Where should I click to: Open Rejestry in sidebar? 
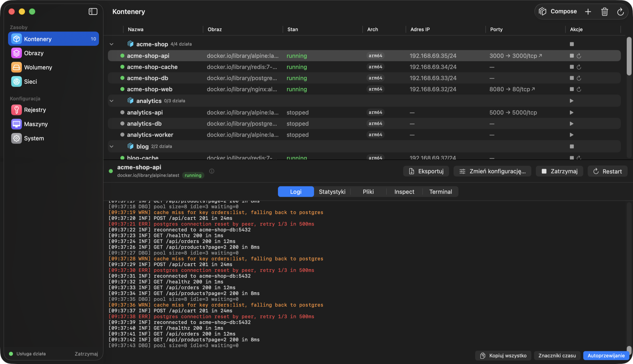tap(53, 110)
